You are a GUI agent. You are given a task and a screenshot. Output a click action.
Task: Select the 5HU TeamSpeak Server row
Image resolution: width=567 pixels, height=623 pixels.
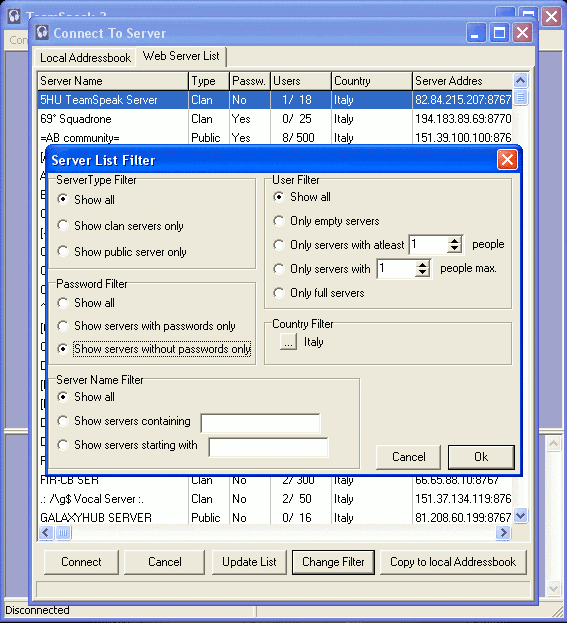pyautogui.click(x=275, y=100)
